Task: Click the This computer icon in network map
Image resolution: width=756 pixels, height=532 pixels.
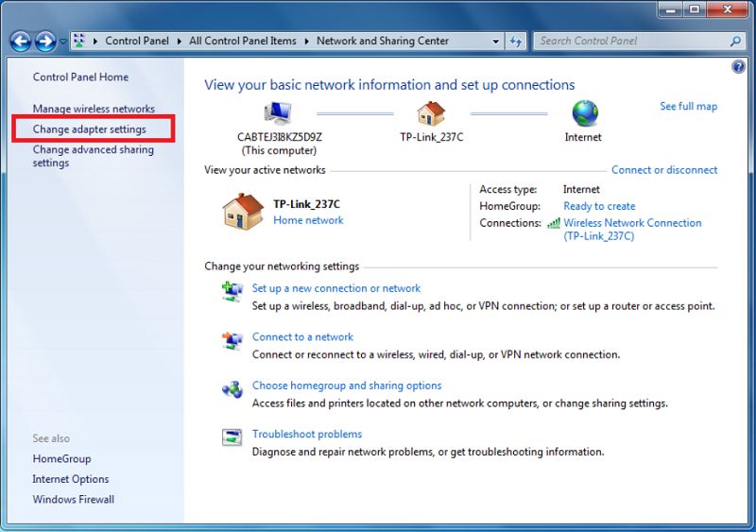Action: click(278, 113)
